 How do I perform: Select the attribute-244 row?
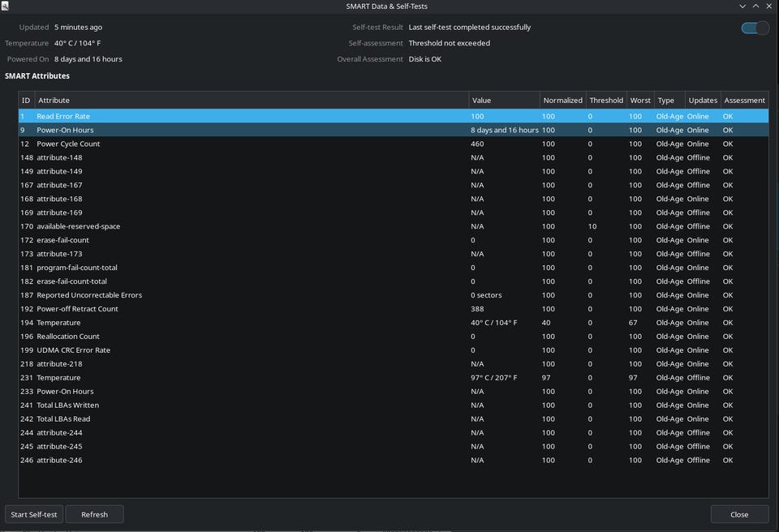click(394, 432)
